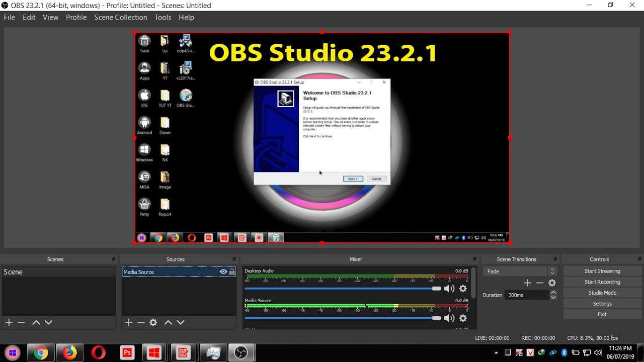Image resolution: width=644 pixels, height=362 pixels.
Task: Open source properties gear in Sources panel
Action: (153, 322)
